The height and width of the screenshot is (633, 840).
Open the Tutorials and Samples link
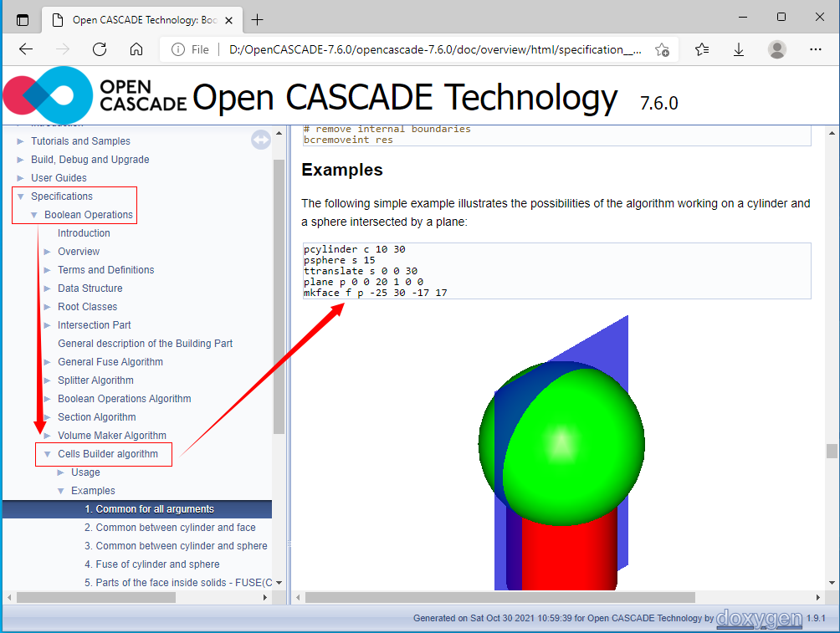coord(80,141)
